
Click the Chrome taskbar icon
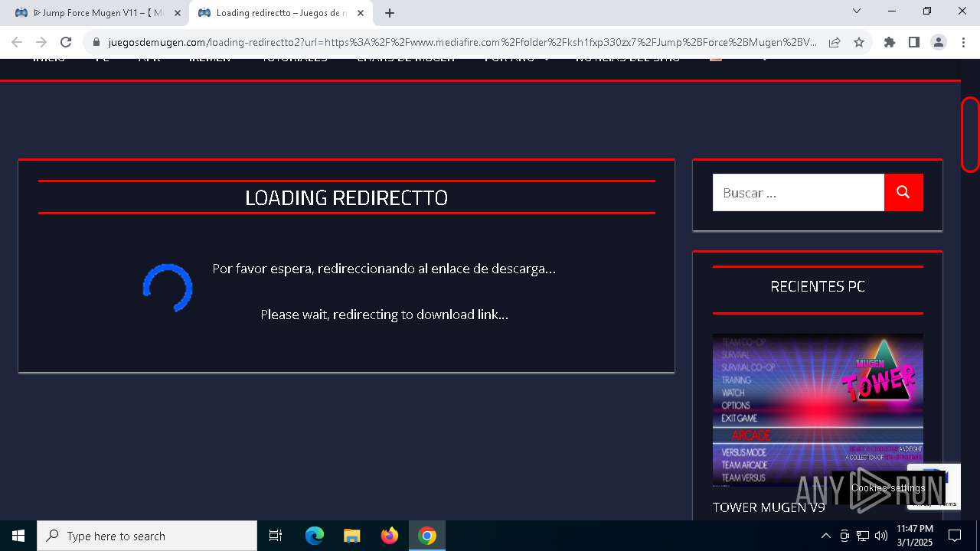427,536
